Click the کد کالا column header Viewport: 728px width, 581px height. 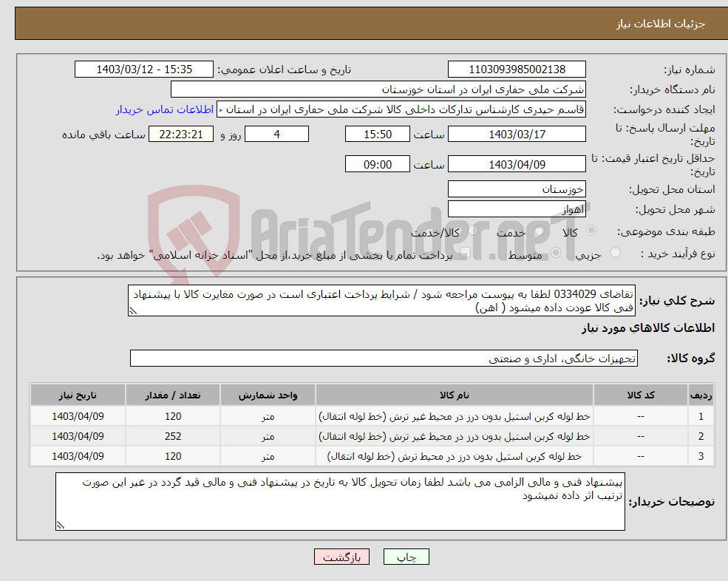641,395
